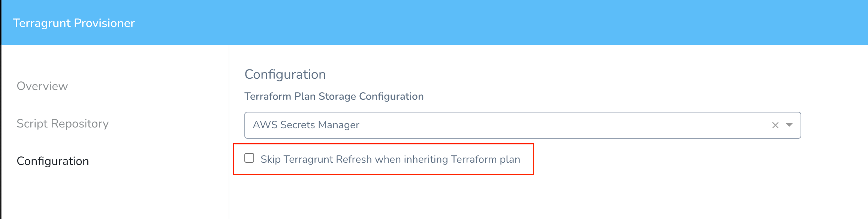Click Terraform Plan Storage Configuration label
The height and width of the screenshot is (219, 868).
(x=334, y=96)
